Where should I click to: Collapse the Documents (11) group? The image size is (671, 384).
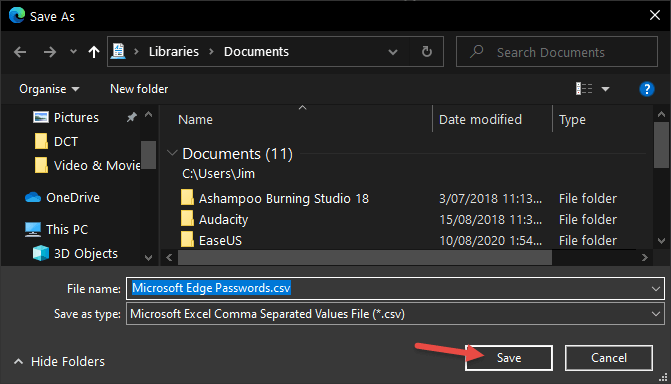pyautogui.click(x=172, y=153)
